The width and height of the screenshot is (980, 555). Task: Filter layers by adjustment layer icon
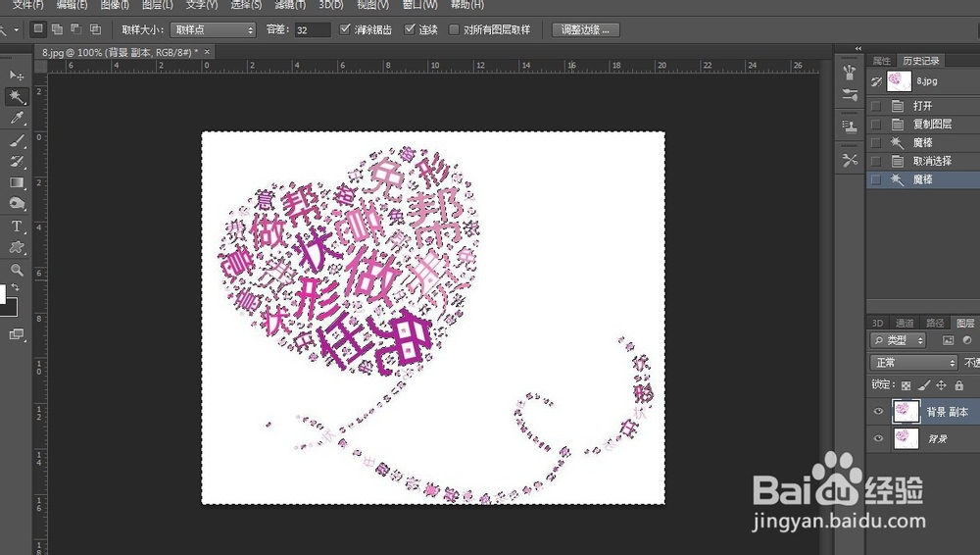click(x=967, y=340)
